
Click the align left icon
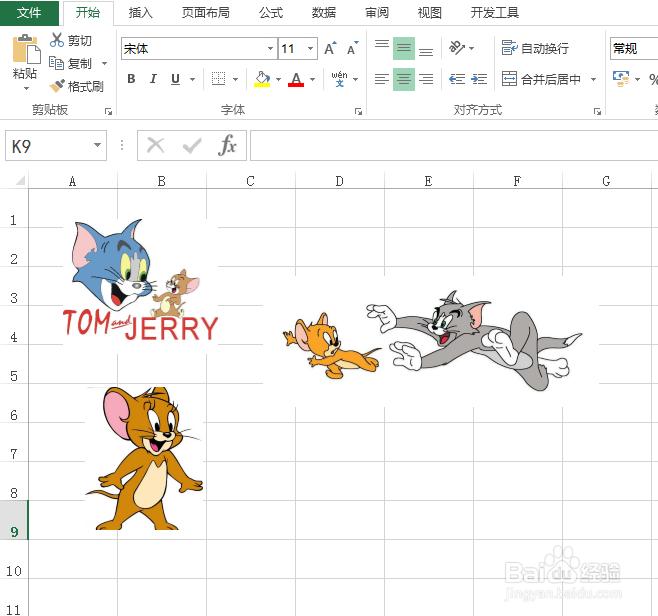point(382,79)
